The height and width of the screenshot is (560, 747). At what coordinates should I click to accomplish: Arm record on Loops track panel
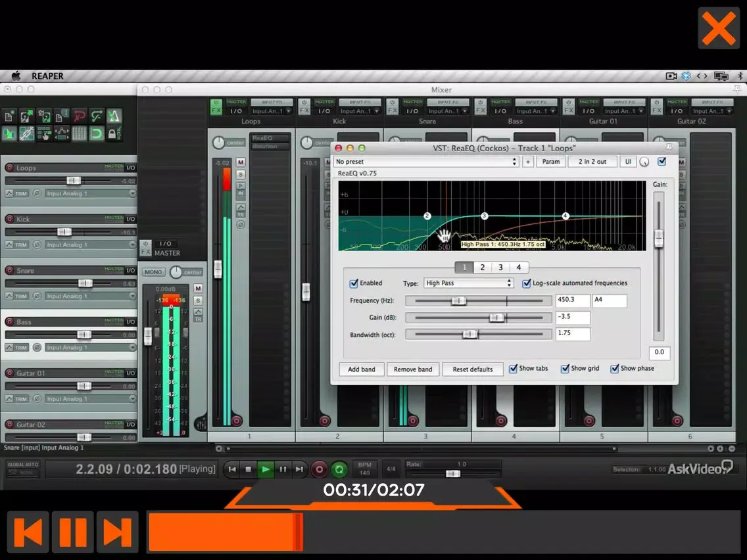pos(9,168)
